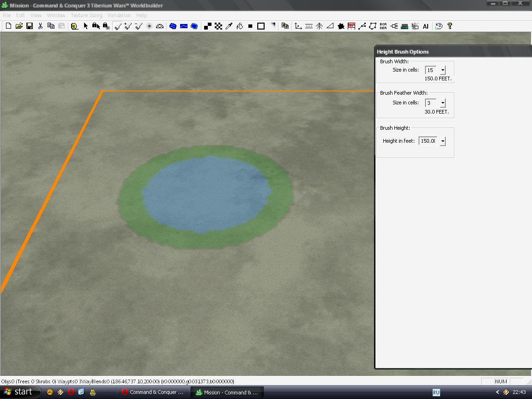This screenshot has width=532, height=399.
Task: Select the ramp triangle tool
Action: click(330, 26)
